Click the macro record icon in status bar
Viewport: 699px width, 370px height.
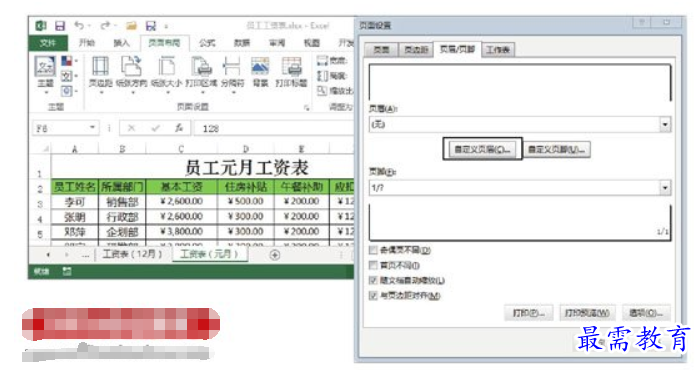(x=67, y=271)
